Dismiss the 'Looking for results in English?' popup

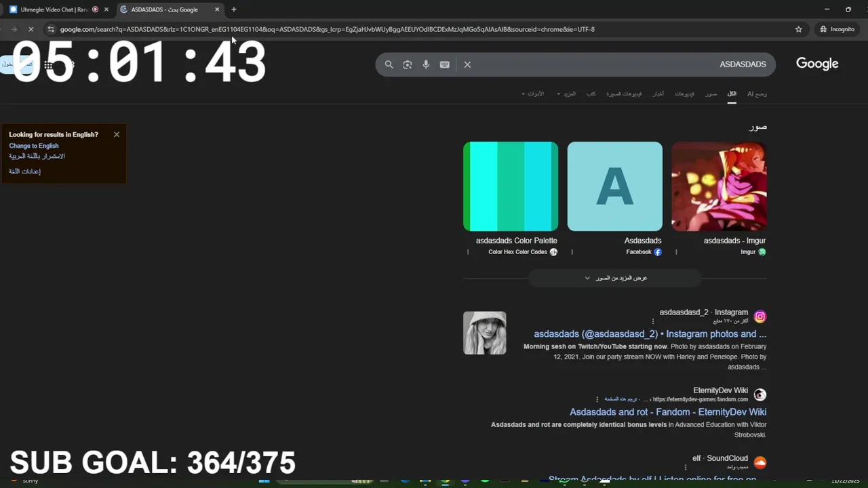tap(117, 134)
